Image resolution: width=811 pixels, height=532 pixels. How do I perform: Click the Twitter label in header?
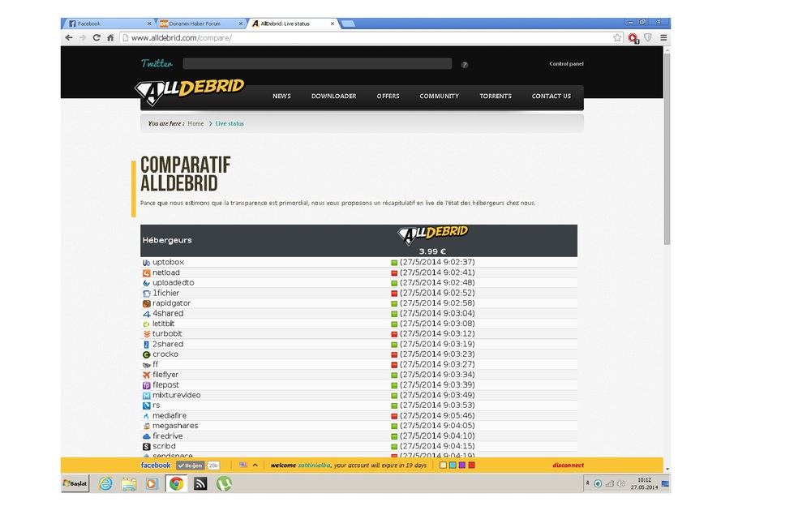tap(157, 63)
